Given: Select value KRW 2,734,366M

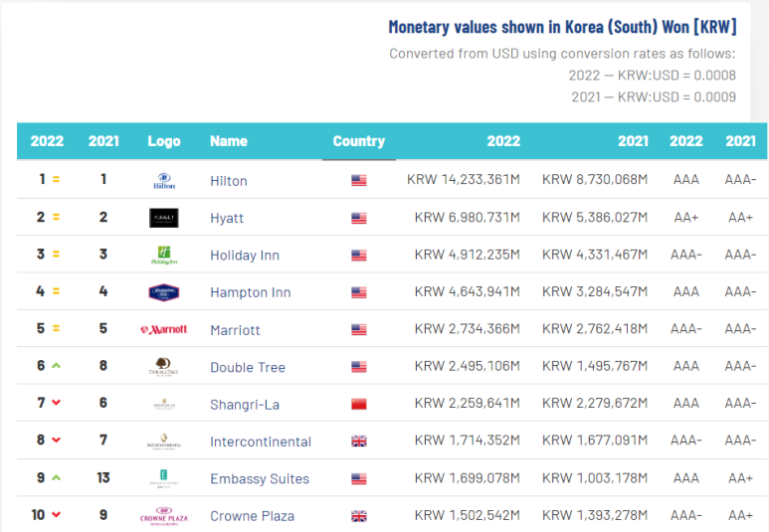Looking at the screenshot, I should [x=468, y=328].
